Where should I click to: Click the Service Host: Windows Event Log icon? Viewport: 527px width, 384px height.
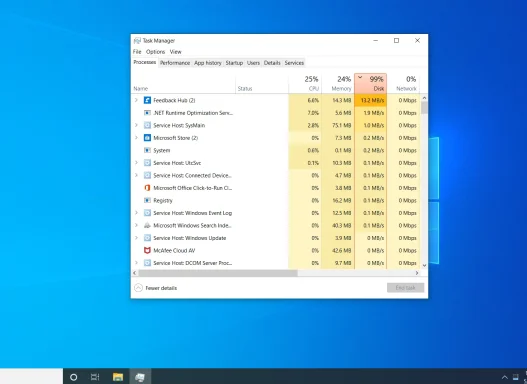pyautogui.click(x=147, y=213)
